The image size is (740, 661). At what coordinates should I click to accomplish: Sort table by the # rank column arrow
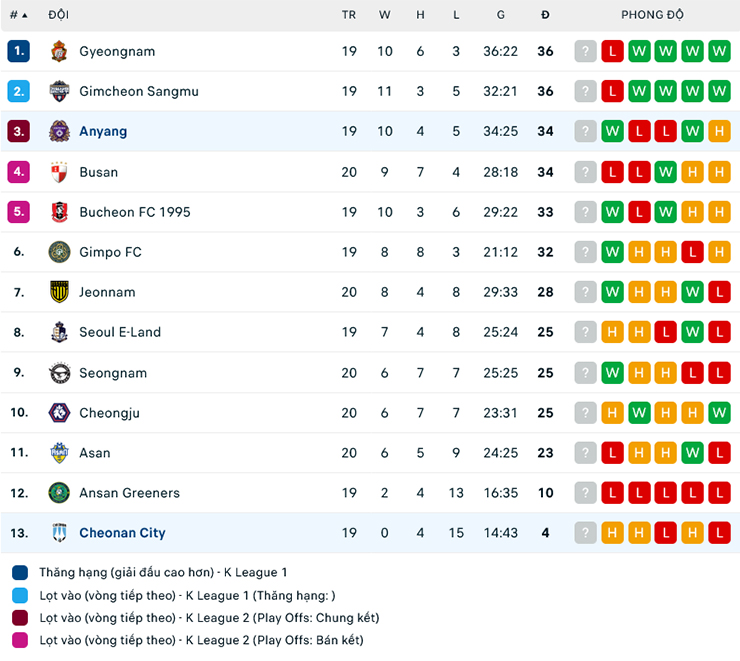(x=24, y=15)
